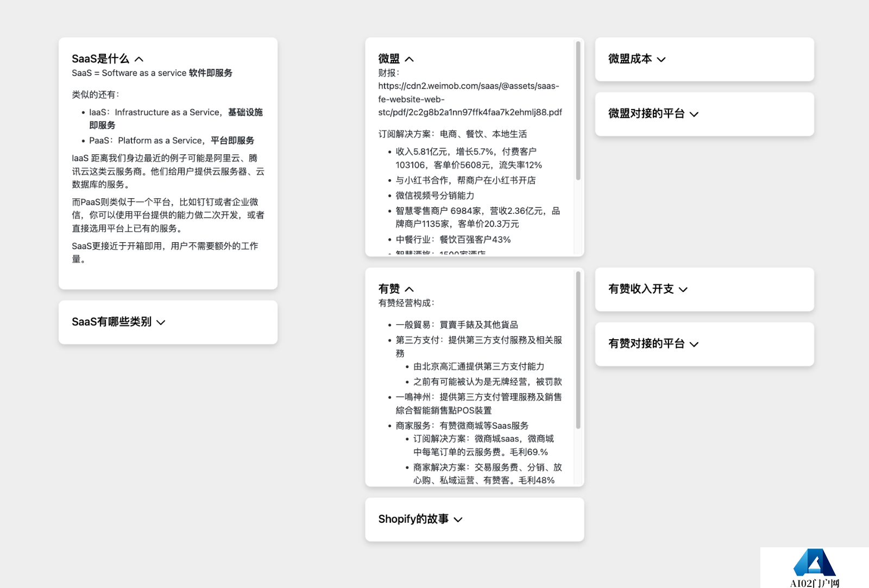Image resolution: width=869 pixels, height=588 pixels.
Task: Click the '微信视频号分销能力' bullet
Action: coord(434,195)
